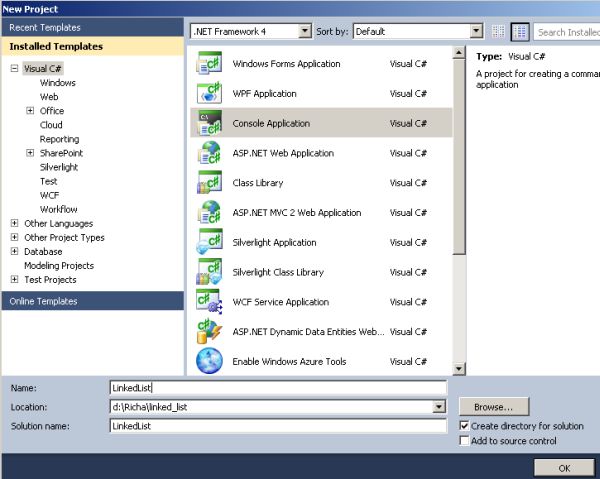Enable Add to source control checkbox

pos(464,440)
